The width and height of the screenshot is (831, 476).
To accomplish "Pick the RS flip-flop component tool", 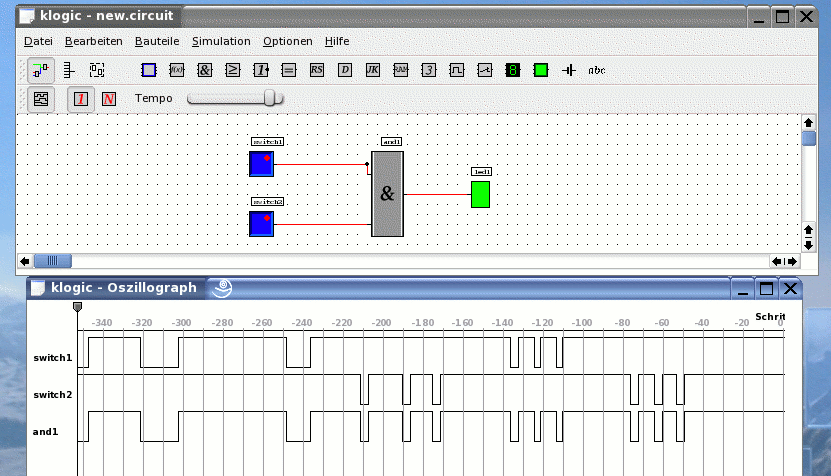I will point(317,70).
